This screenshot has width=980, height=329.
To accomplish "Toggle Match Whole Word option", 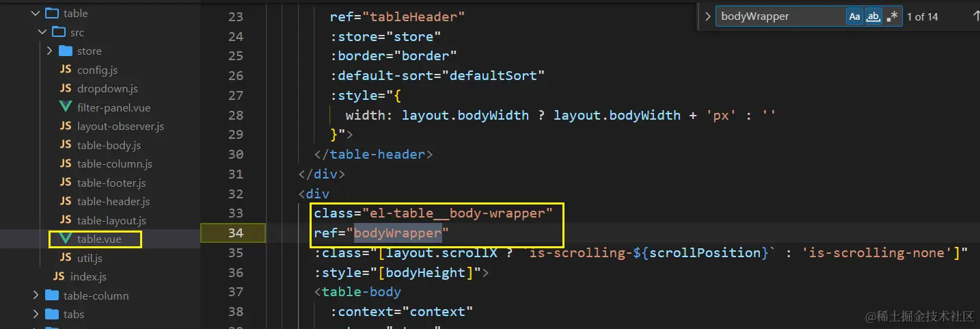I will click(x=873, y=16).
